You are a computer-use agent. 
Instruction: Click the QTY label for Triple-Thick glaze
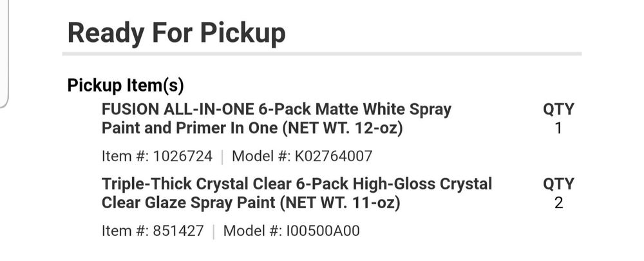[x=558, y=184]
